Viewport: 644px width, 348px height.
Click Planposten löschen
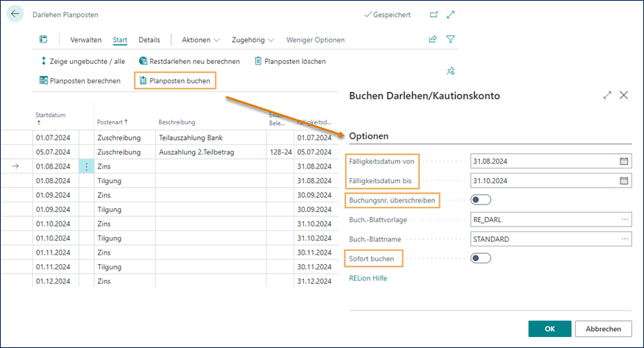(x=291, y=61)
